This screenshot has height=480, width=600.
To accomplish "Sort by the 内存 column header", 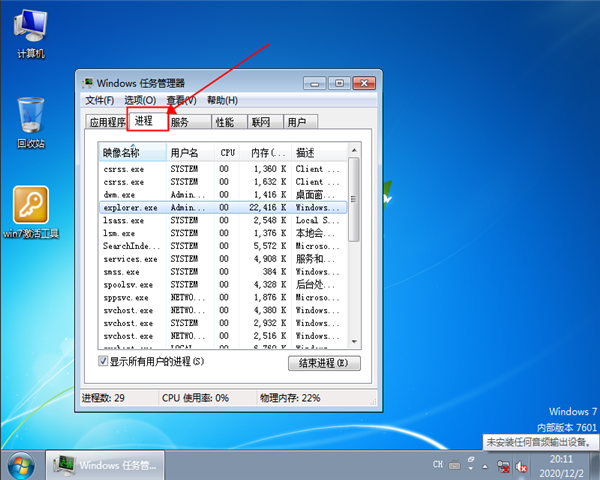I will (266, 153).
